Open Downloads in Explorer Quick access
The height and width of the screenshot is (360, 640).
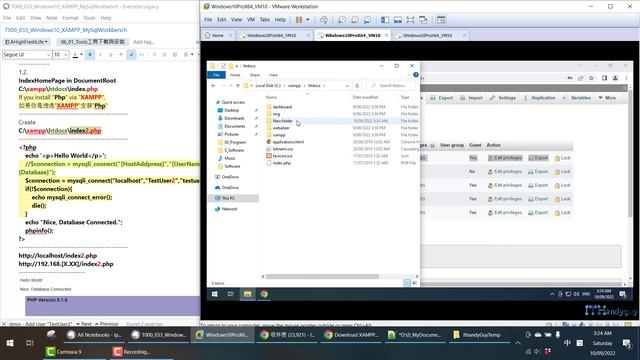234,118
